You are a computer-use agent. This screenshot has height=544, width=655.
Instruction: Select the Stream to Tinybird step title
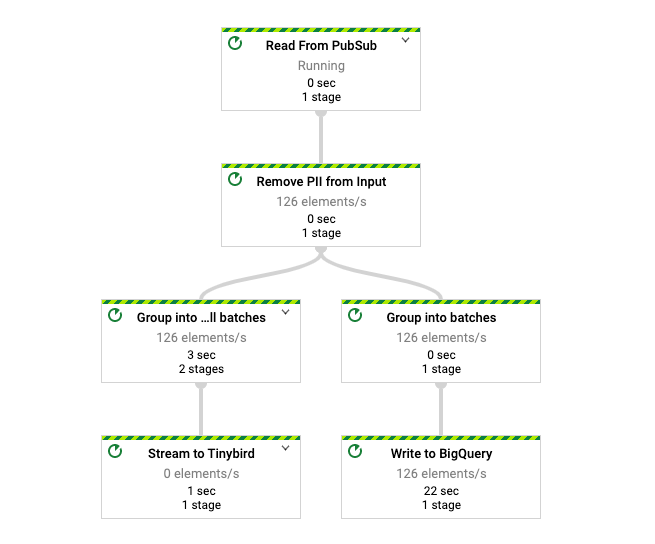tap(201, 454)
